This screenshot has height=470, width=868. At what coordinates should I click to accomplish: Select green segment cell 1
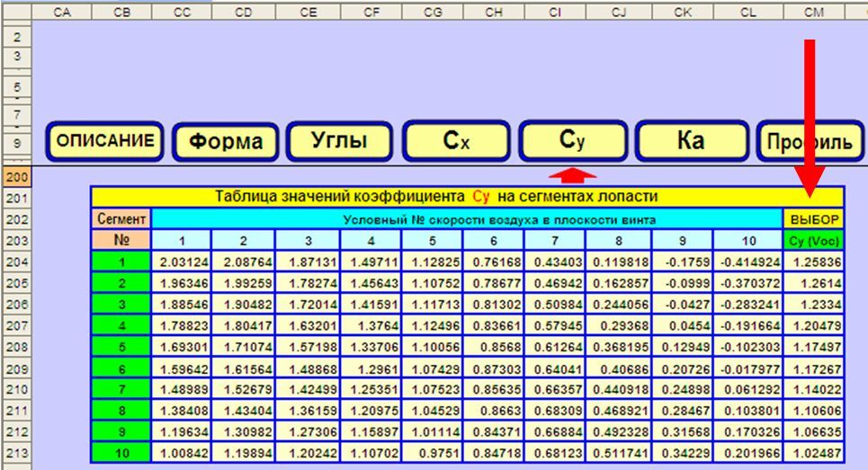[x=121, y=262]
